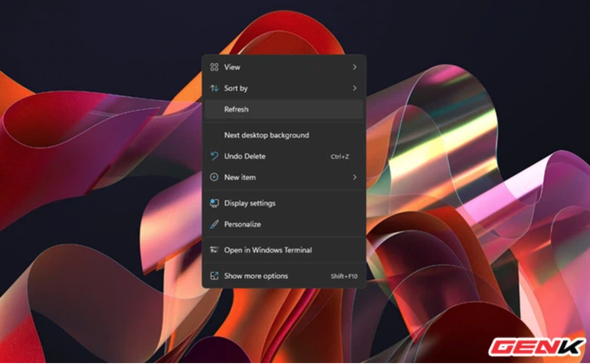Viewport: 590px width, 364px height.
Task: Click the Windows Terminal icon
Action: point(214,250)
